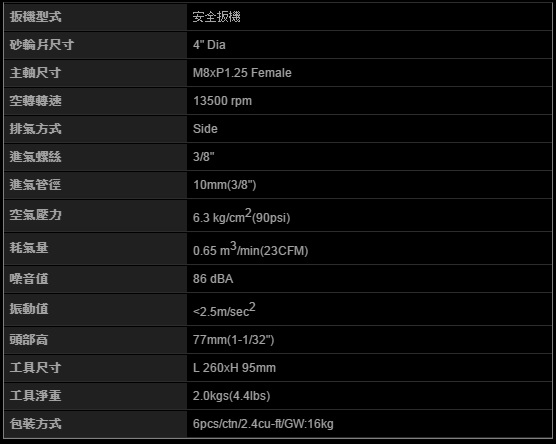
Task: Select the 77mm(1-1/32") value
Action: point(233,340)
